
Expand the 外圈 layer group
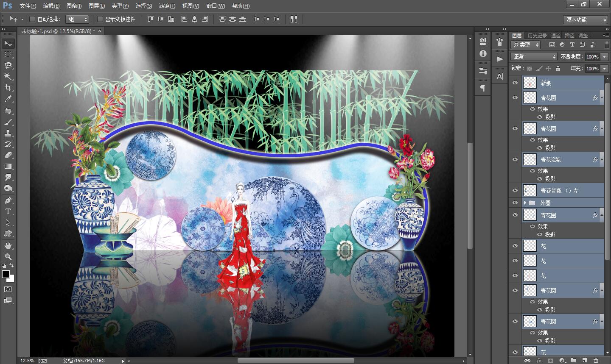pos(525,203)
